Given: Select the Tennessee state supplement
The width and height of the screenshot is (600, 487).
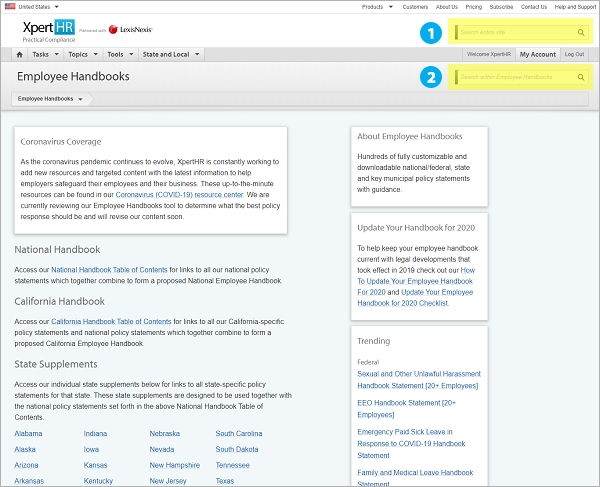Looking at the screenshot, I should 233,466.
